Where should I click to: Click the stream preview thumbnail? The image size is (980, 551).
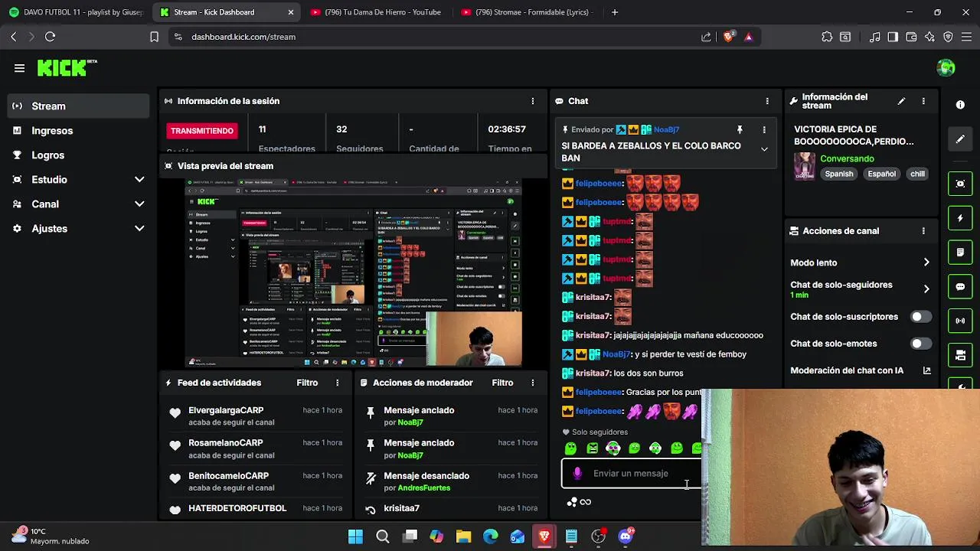[x=353, y=272]
